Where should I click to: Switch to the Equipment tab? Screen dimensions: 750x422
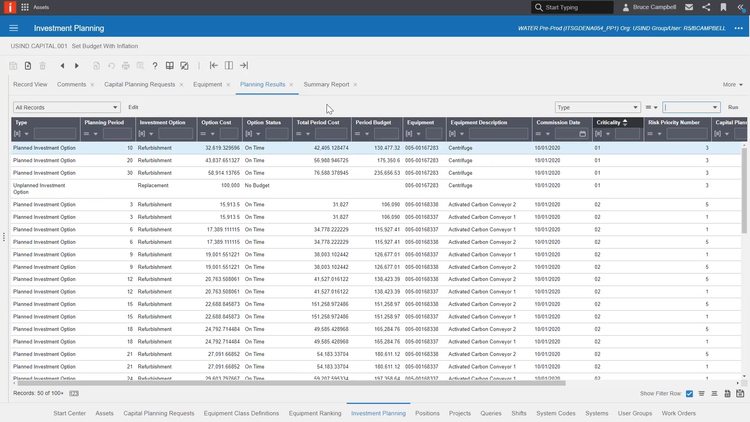(x=208, y=84)
